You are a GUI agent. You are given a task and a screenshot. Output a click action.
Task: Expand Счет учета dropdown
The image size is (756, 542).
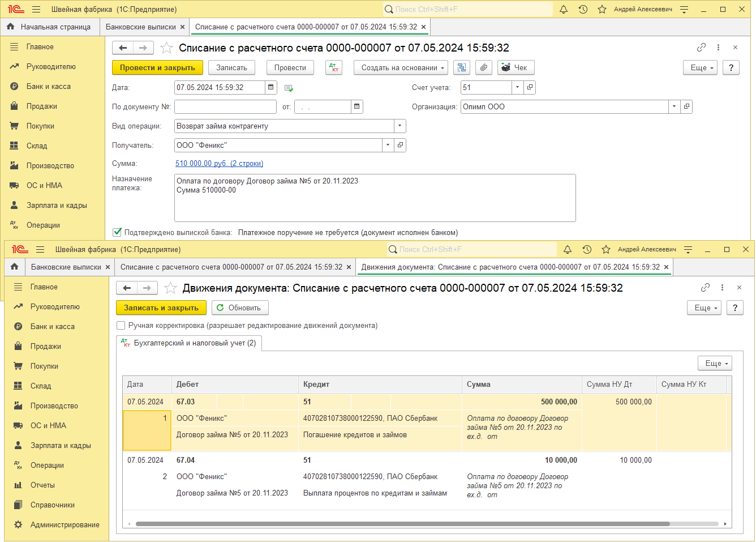[518, 87]
